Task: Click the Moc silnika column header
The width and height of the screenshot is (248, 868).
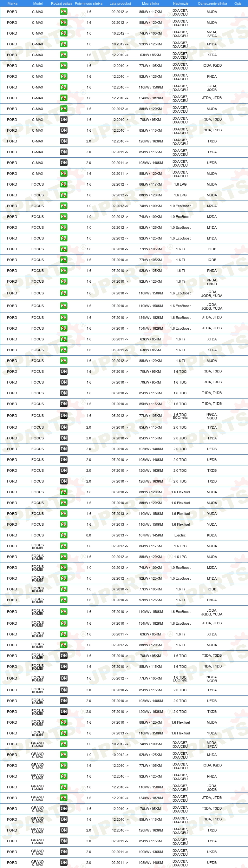Action: pyautogui.click(x=150, y=3)
